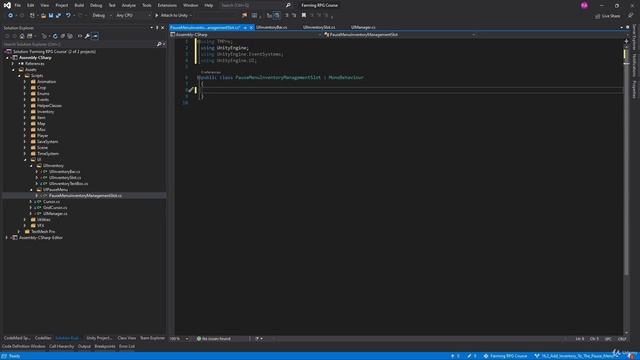Switch to the UIInventoryBar.cs editor tab
640x360 pixels.
271,27
